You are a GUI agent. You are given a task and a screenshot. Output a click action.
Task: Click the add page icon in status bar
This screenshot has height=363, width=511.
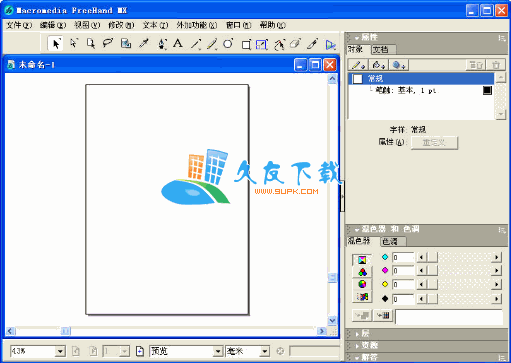coord(140,351)
